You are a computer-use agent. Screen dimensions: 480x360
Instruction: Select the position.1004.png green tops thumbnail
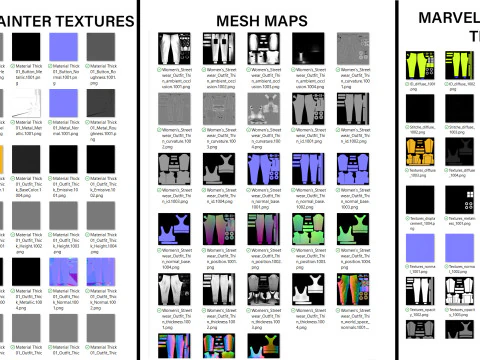(x=353, y=229)
